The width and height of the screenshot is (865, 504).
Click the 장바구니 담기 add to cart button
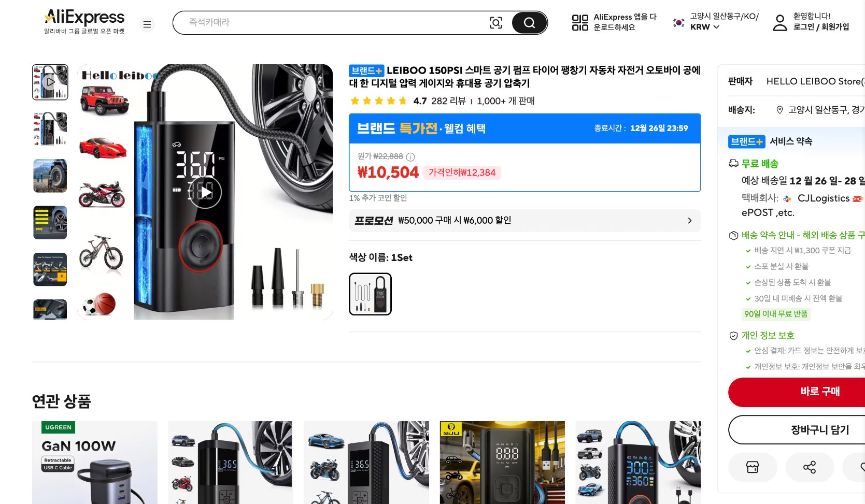pos(819,429)
